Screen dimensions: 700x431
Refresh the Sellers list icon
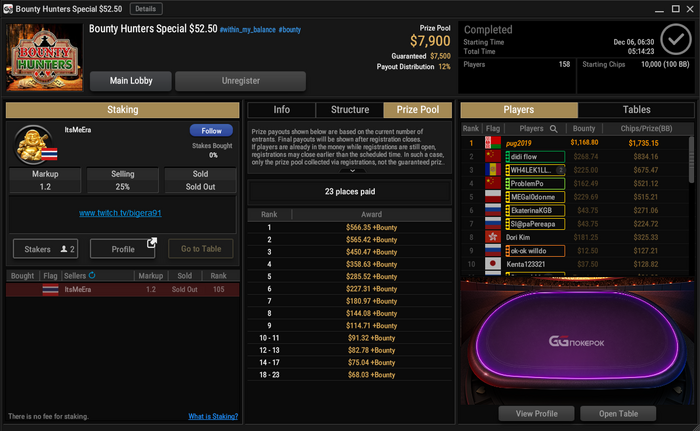[x=92, y=275]
